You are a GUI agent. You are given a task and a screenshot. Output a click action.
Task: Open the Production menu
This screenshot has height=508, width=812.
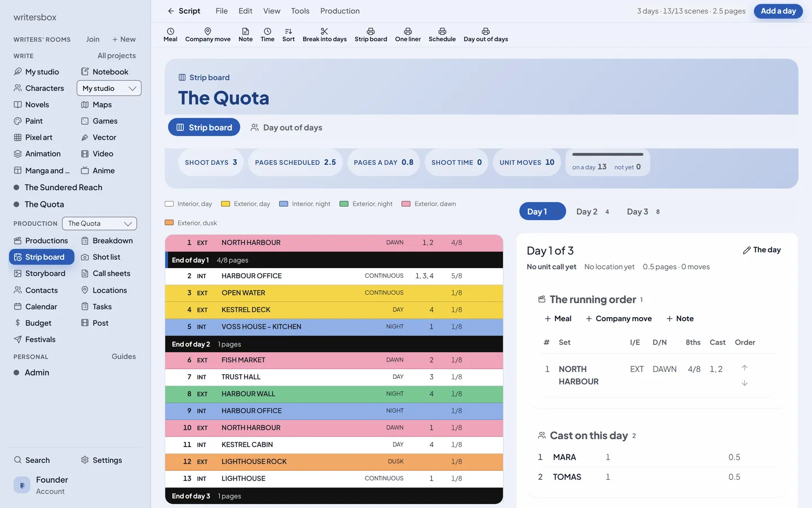tap(340, 11)
